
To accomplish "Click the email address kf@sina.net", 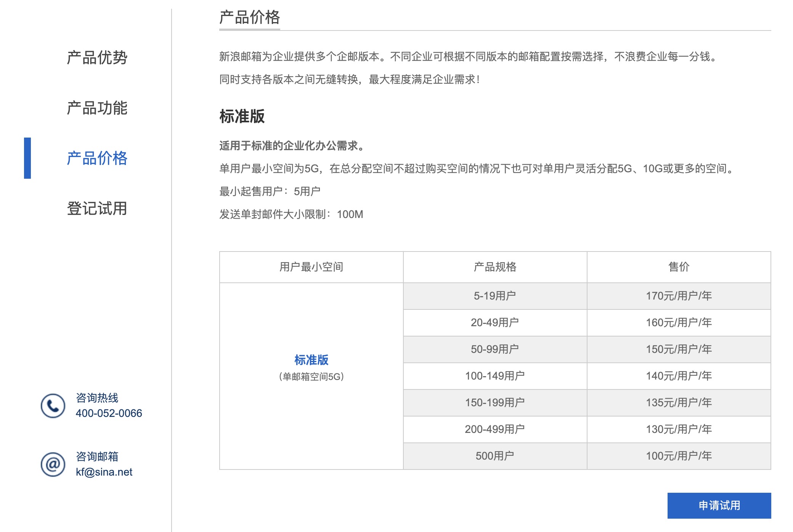I will [x=104, y=472].
